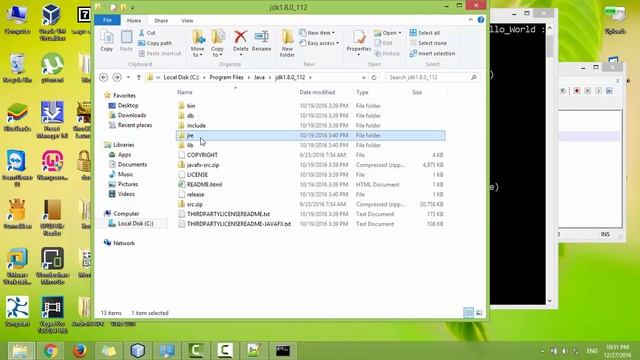Click the Paste icon in ribbon

pos(126,41)
